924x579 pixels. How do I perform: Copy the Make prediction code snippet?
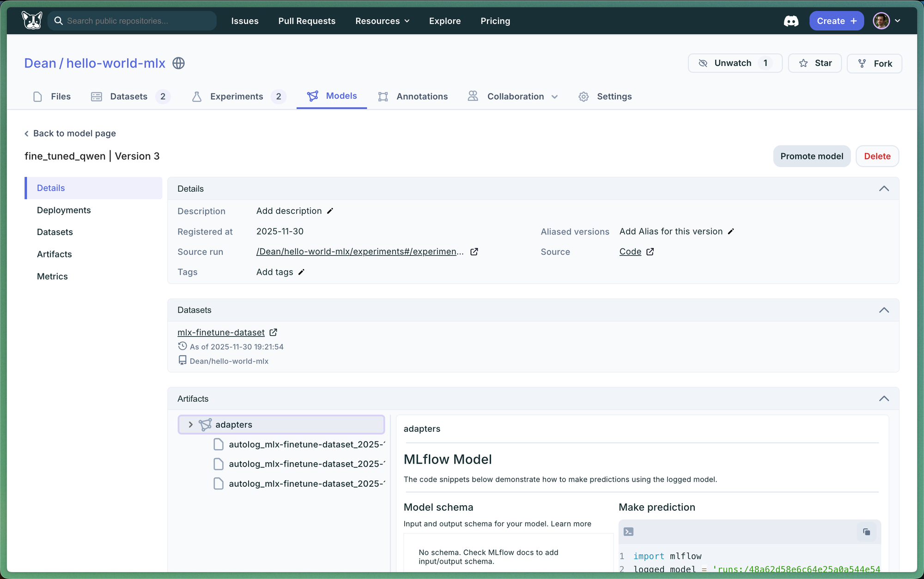click(866, 532)
